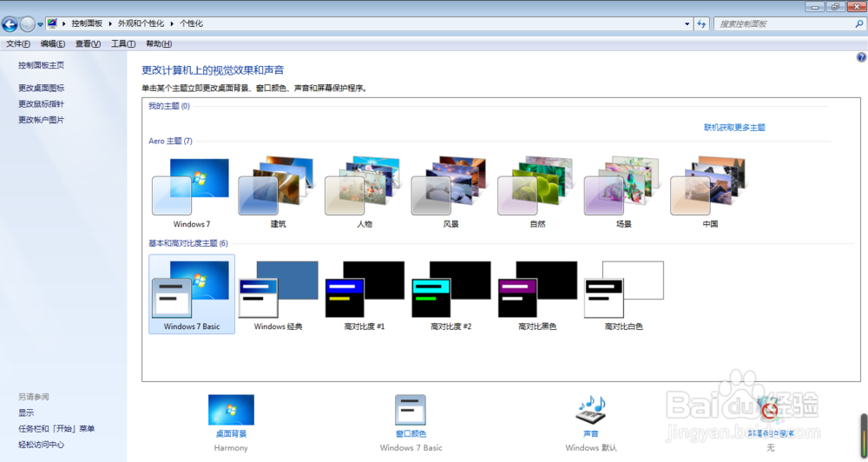The height and width of the screenshot is (462, 868).
Task: Open 更改鼠标指针 link
Action: (x=41, y=104)
